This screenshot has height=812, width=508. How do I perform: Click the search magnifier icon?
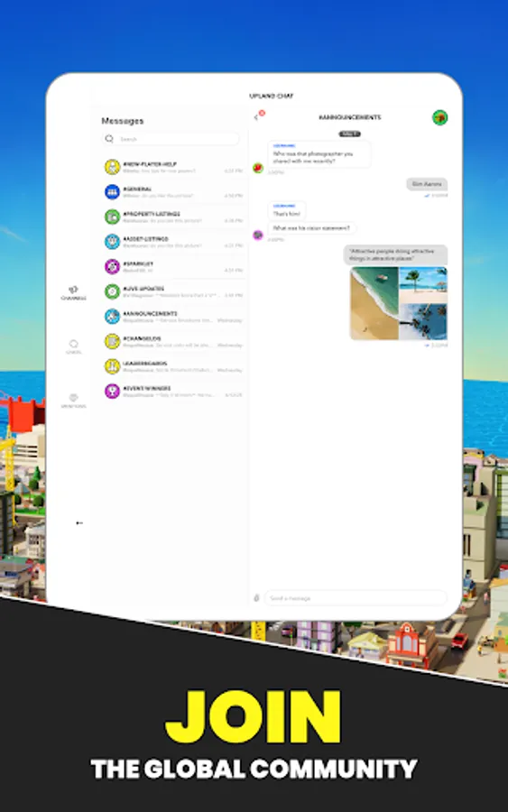pyautogui.click(x=109, y=139)
